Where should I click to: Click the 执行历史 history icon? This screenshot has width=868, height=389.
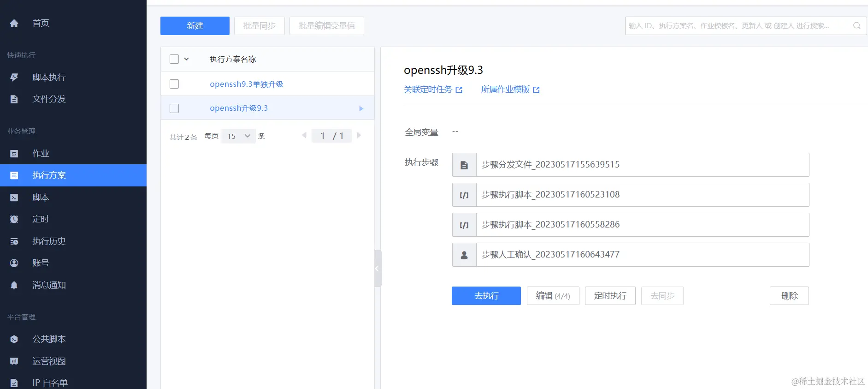pyautogui.click(x=14, y=241)
